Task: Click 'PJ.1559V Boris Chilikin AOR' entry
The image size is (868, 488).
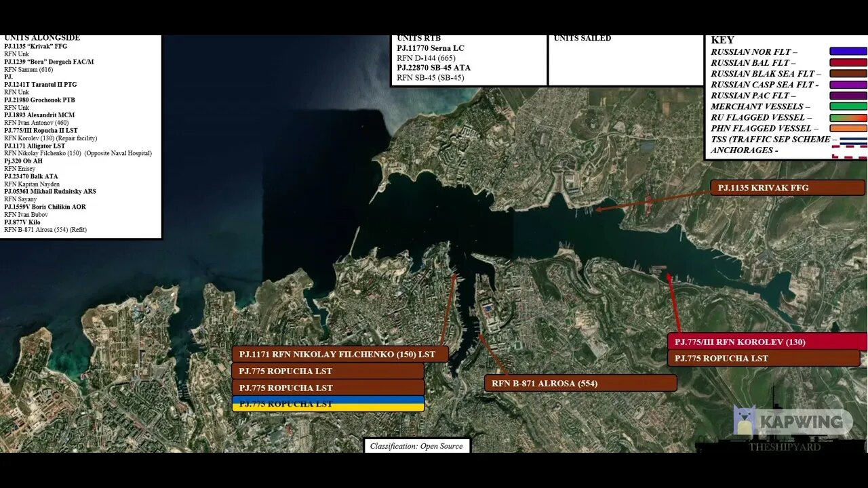Action: [x=45, y=207]
